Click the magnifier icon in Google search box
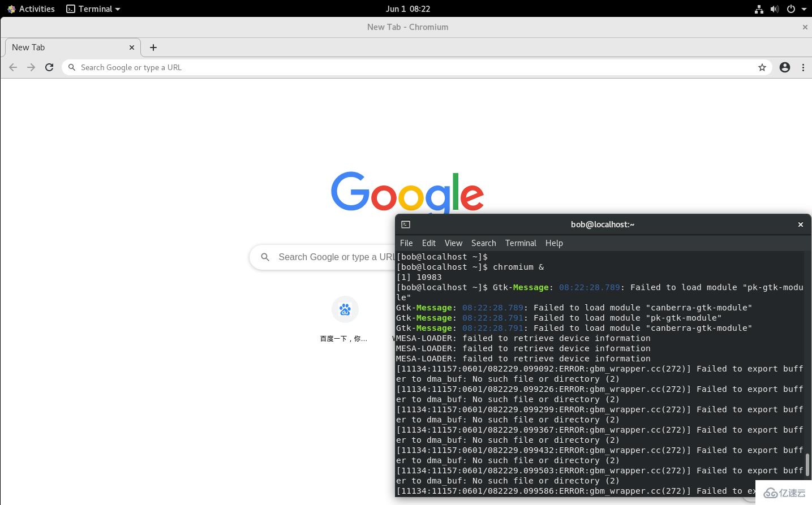The height and width of the screenshot is (505, 812). pyautogui.click(x=265, y=257)
